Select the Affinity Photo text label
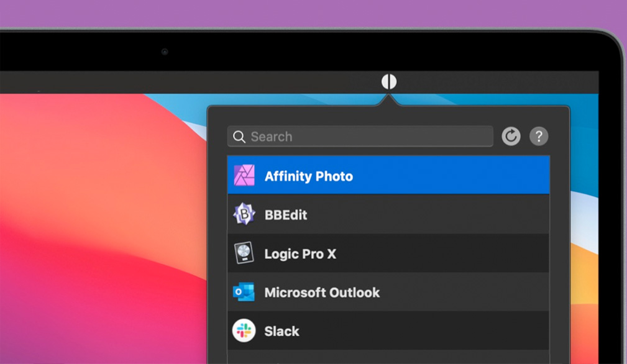 [309, 176]
